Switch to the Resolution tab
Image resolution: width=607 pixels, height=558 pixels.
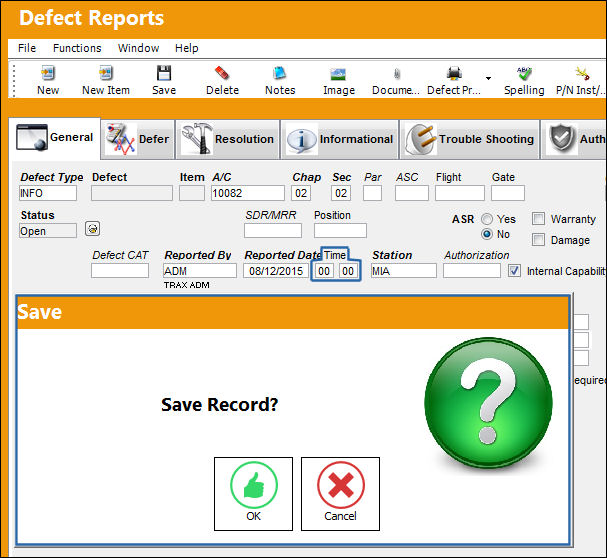coord(228,139)
